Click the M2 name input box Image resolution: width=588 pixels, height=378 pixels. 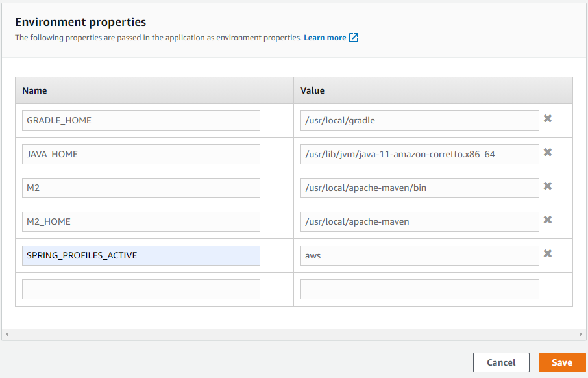[x=140, y=188]
